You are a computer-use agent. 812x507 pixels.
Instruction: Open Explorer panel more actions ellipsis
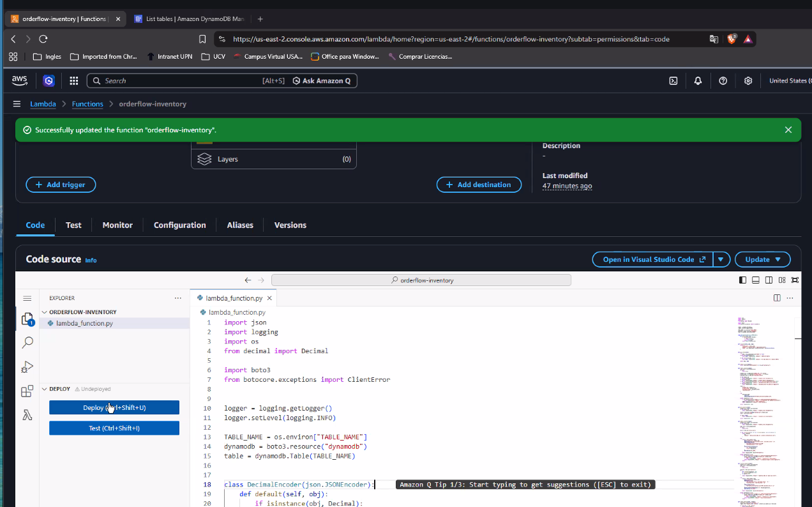pos(178,298)
